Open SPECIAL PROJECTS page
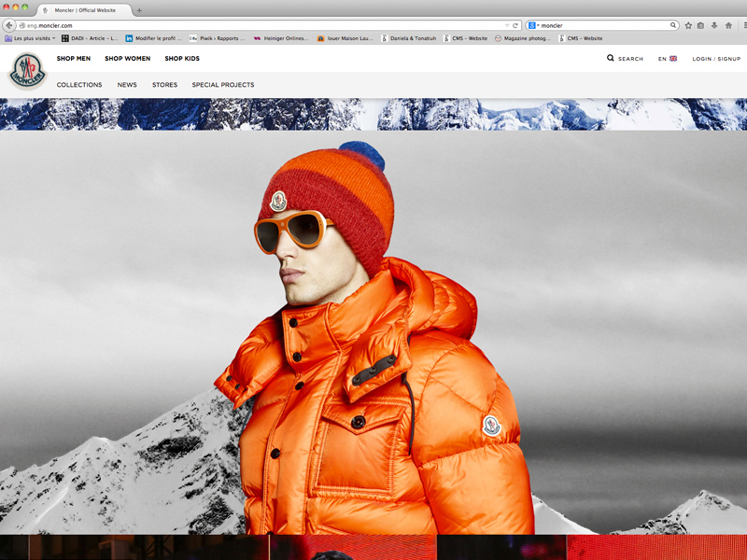 click(x=223, y=85)
